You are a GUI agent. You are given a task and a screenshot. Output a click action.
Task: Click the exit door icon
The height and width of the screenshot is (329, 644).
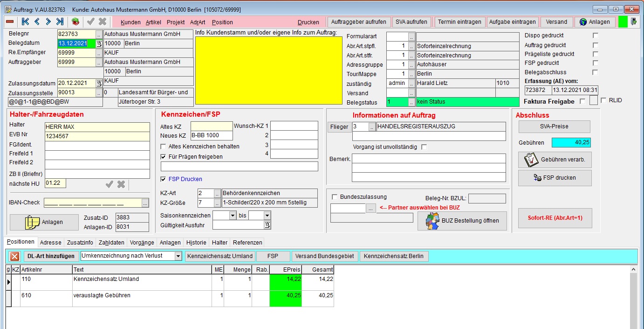(x=634, y=21)
